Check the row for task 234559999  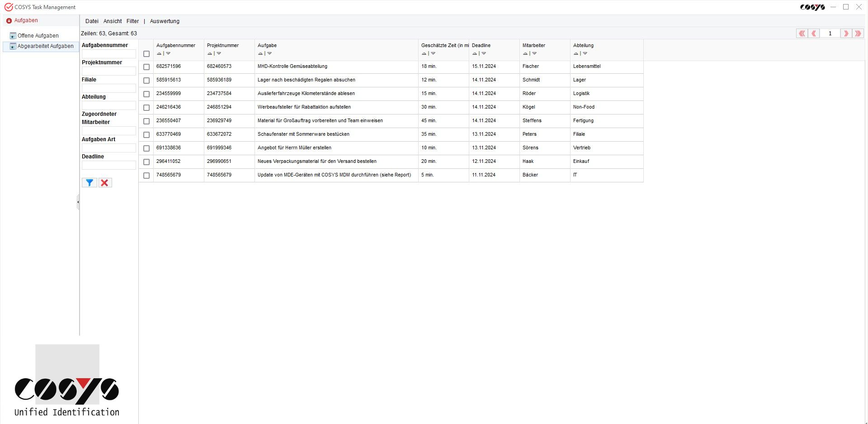146,94
